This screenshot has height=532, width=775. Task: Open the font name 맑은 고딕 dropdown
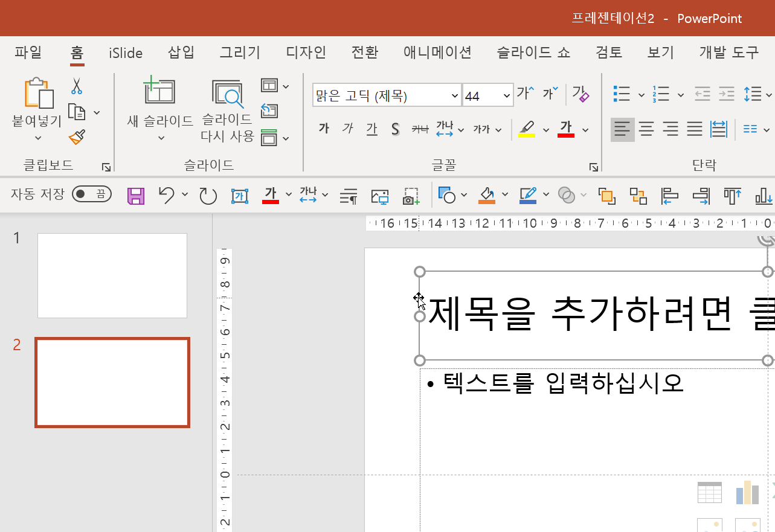coord(454,95)
